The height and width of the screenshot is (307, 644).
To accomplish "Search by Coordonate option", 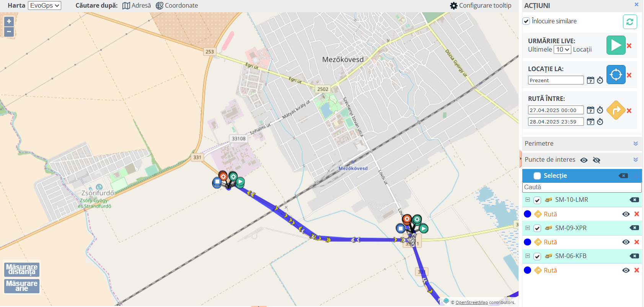I will click(177, 6).
